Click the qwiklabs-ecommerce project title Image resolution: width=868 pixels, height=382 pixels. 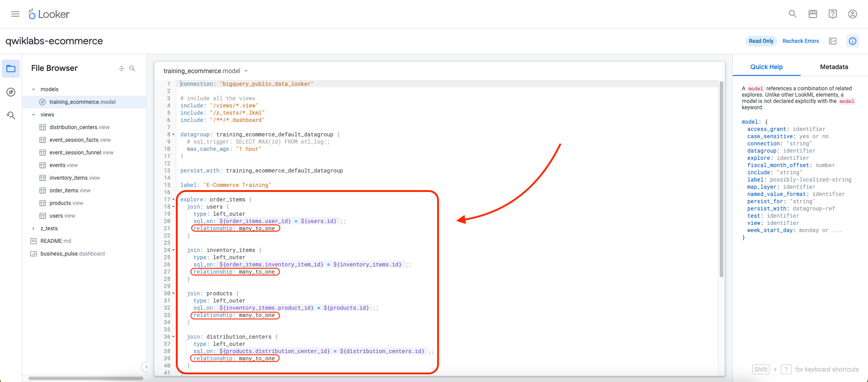click(x=54, y=41)
